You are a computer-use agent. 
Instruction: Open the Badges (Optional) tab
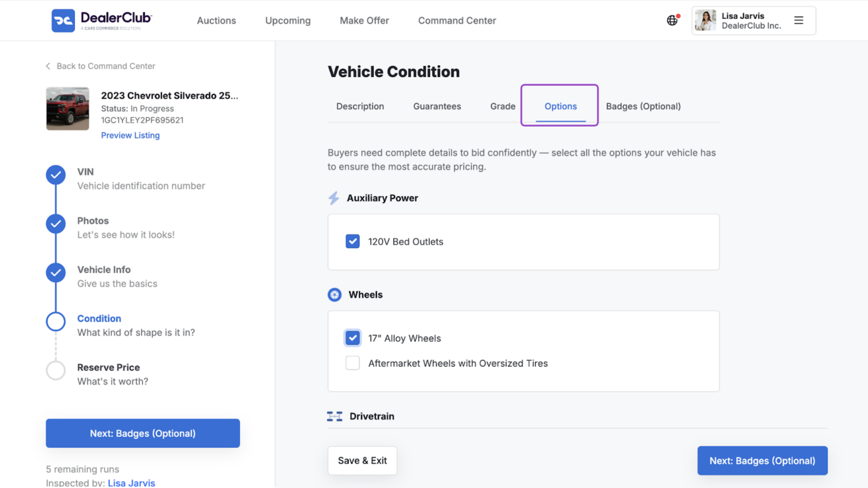643,106
